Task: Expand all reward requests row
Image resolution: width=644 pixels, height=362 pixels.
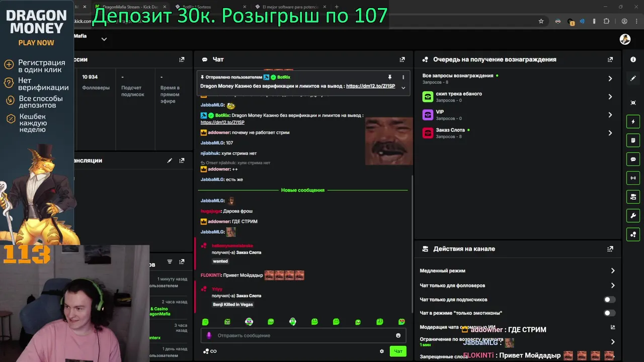Action: click(x=517, y=78)
